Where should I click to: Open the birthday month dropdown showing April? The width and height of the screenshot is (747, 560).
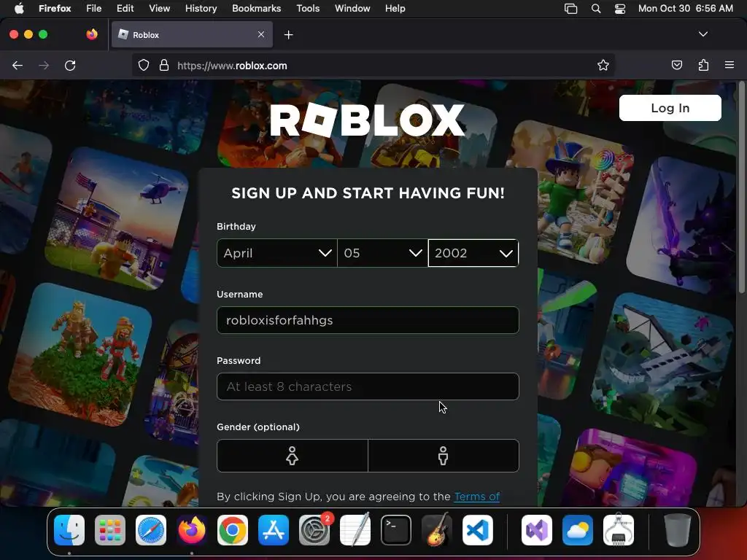pyautogui.click(x=276, y=253)
